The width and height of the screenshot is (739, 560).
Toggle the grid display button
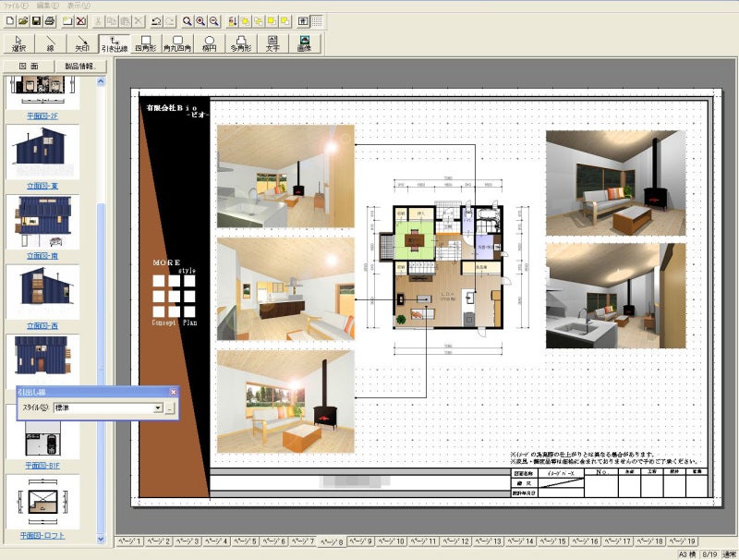pyautogui.click(x=317, y=20)
